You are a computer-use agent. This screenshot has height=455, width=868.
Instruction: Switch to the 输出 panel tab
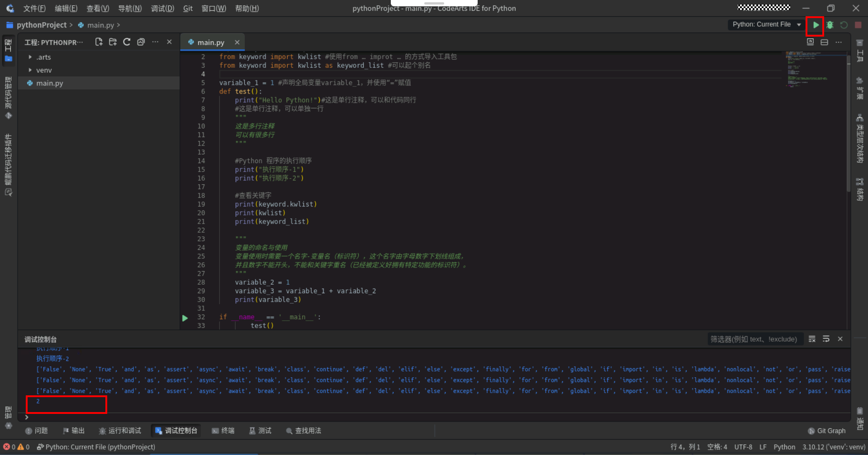click(x=74, y=431)
